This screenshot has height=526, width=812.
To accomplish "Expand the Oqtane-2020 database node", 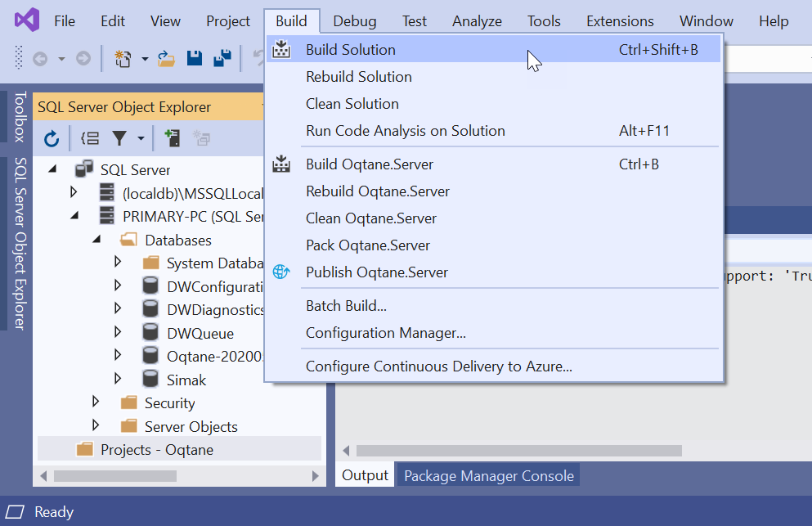I will click(118, 355).
